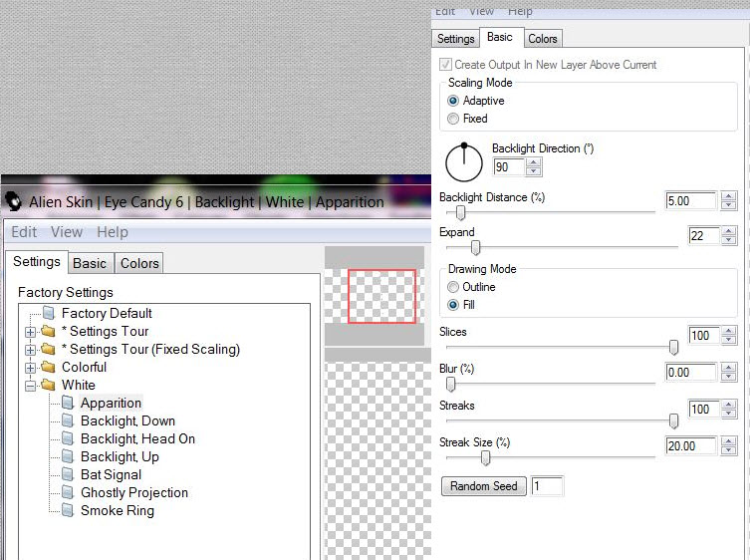Open Settings tab in right panel
The height and width of the screenshot is (560, 750).
(456, 39)
